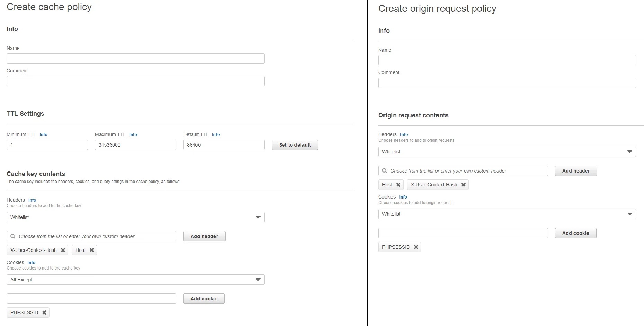This screenshot has width=644, height=326.
Task: Click Set to default TTL button
Action: pos(295,145)
